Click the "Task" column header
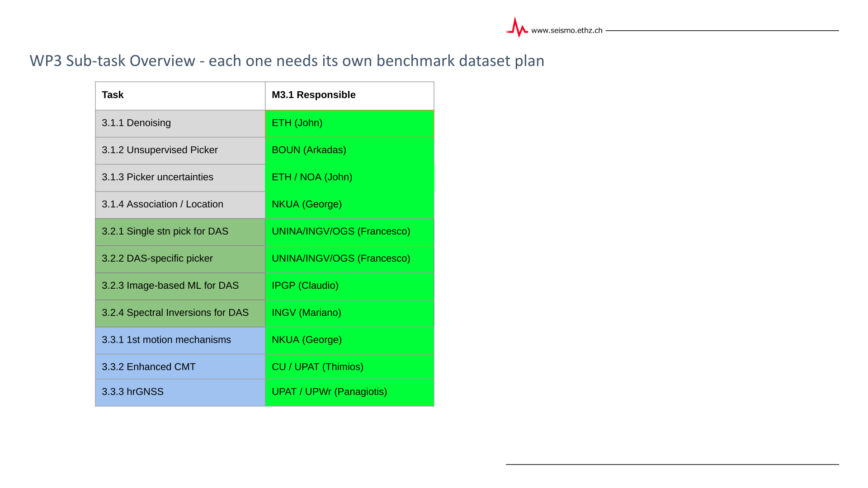The width and height of the screenshot is (868, 488). click(x=180, y=96)
